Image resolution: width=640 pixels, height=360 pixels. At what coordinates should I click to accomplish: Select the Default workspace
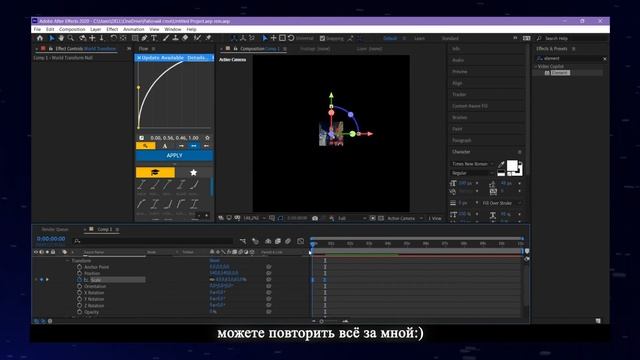click(390, 38)
